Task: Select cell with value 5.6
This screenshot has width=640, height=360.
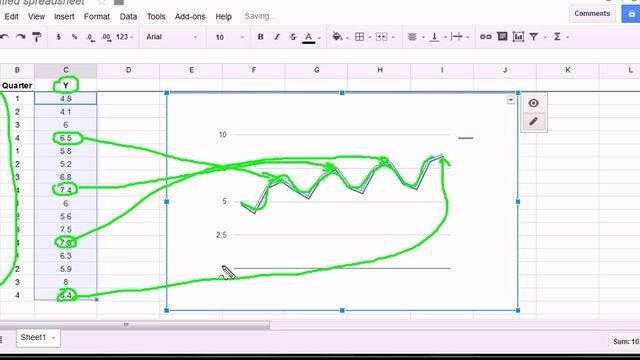Action: (x=66, y=216)
